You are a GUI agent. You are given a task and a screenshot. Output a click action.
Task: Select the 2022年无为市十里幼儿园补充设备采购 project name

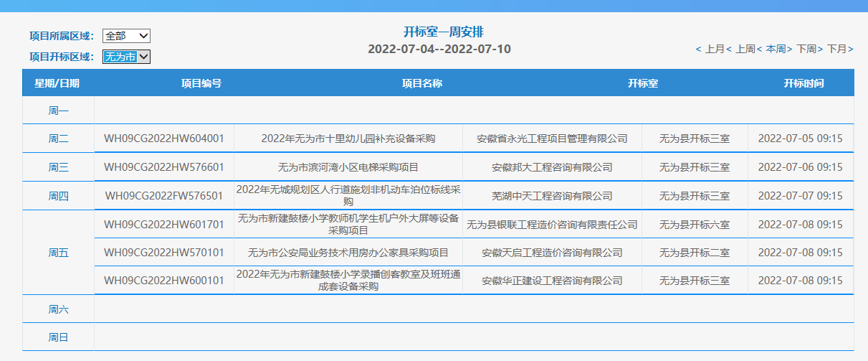348,139
